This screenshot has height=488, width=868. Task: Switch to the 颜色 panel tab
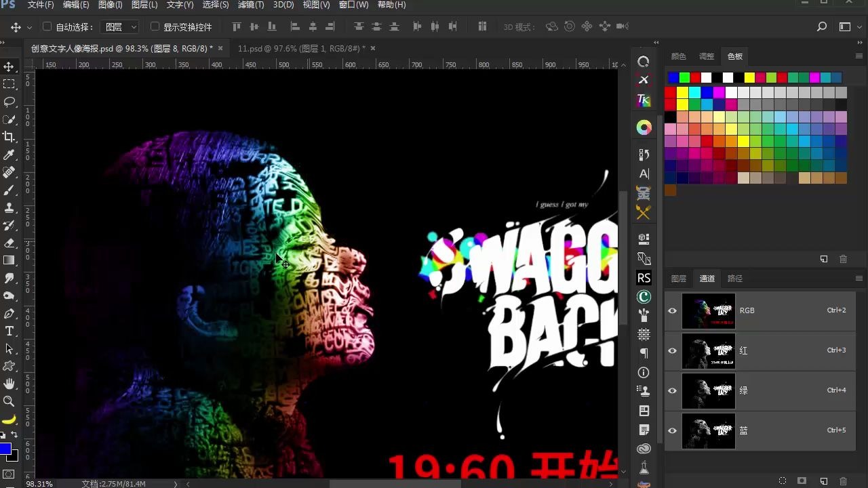(x=679, y=56)
